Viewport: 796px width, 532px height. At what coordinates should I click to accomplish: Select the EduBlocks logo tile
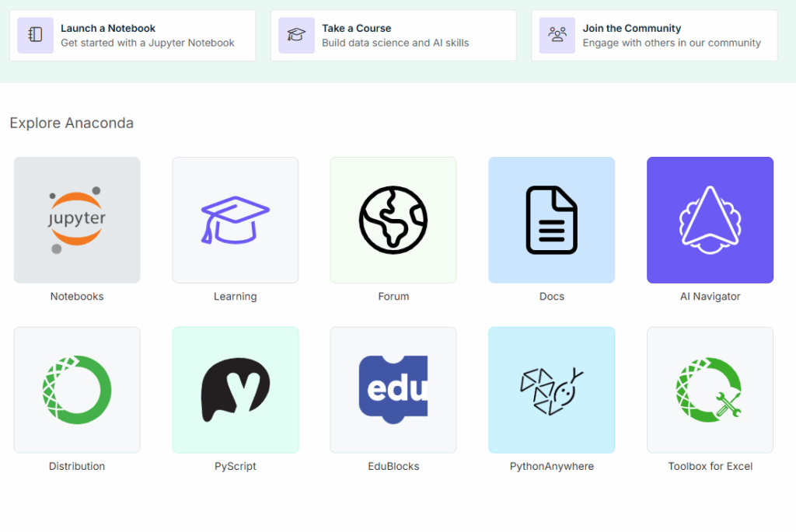coord(393,390)
